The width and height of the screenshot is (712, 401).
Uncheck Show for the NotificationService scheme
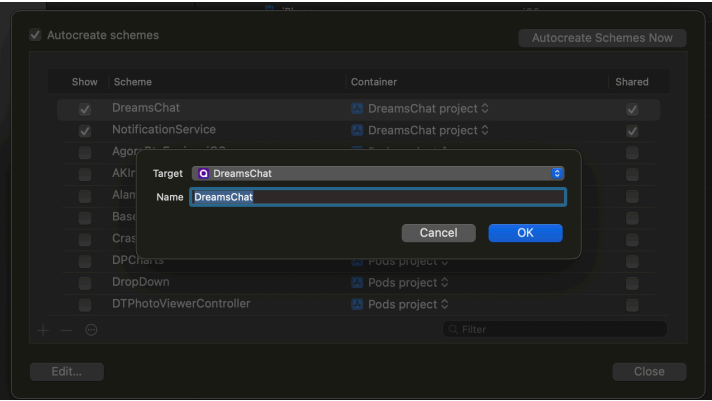click(85, 131)
